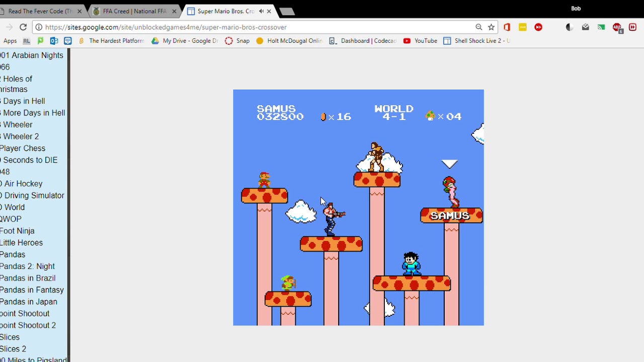Image resolution: width=644 pixels, height=362 pixels.
Task: Select the Samus character in game
Action: click(x=451, y=192)
